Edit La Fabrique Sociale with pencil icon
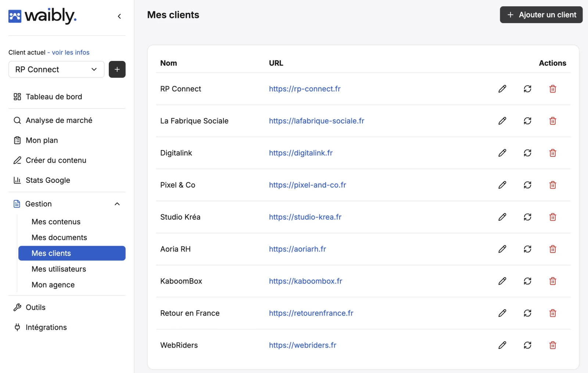588x373 pixels. click(x=502, y=121)
